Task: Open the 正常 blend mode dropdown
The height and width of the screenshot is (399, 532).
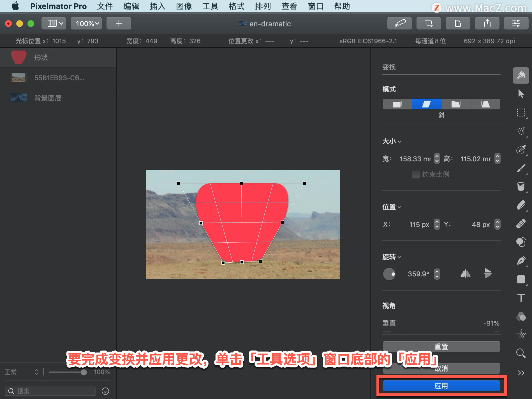Action: [x=22, y=372]
